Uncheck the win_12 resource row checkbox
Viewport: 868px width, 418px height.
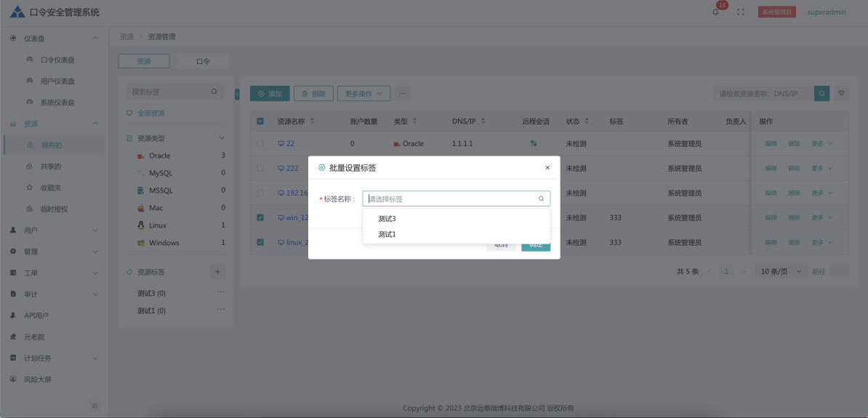click(x=260, y=217)
